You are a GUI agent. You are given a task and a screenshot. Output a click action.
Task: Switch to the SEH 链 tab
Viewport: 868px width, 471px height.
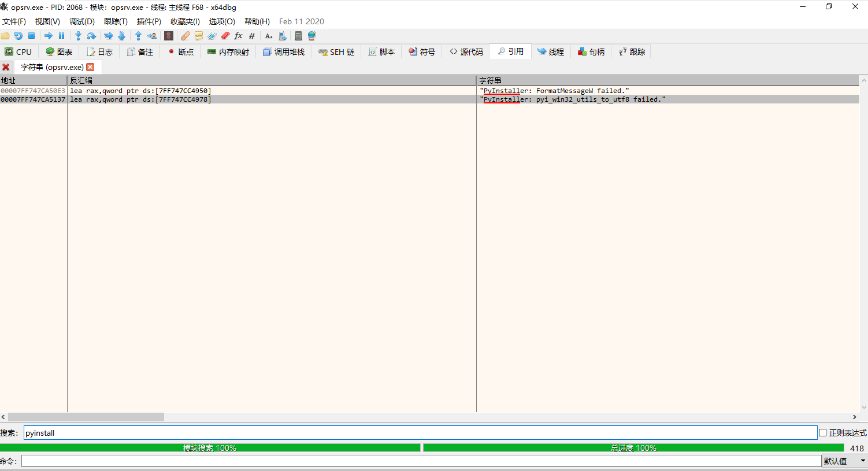[x=337, y=52]
